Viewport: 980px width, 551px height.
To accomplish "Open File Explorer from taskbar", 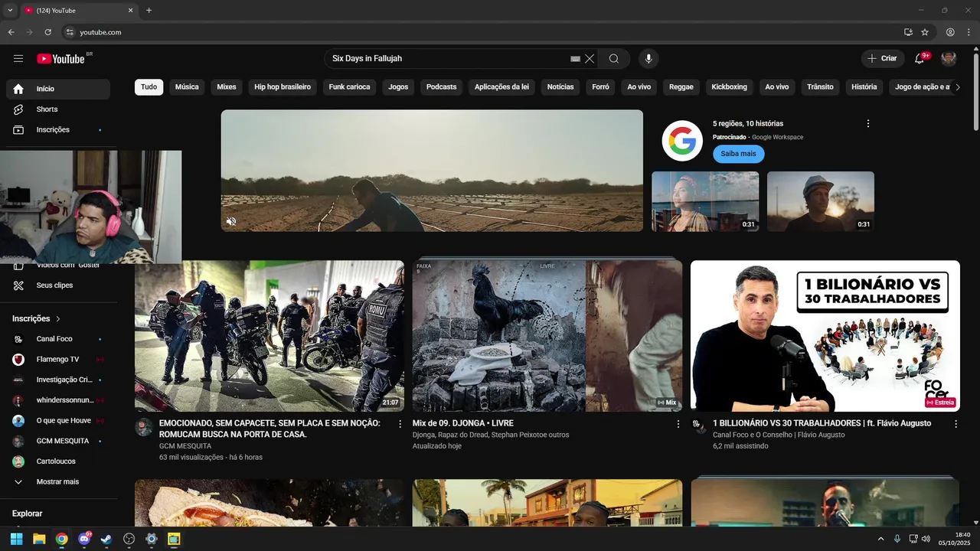I will tap(39, 539).
